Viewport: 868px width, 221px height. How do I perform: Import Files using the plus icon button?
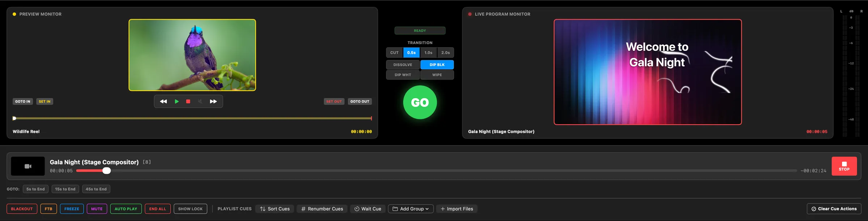[x=457, y=209]
